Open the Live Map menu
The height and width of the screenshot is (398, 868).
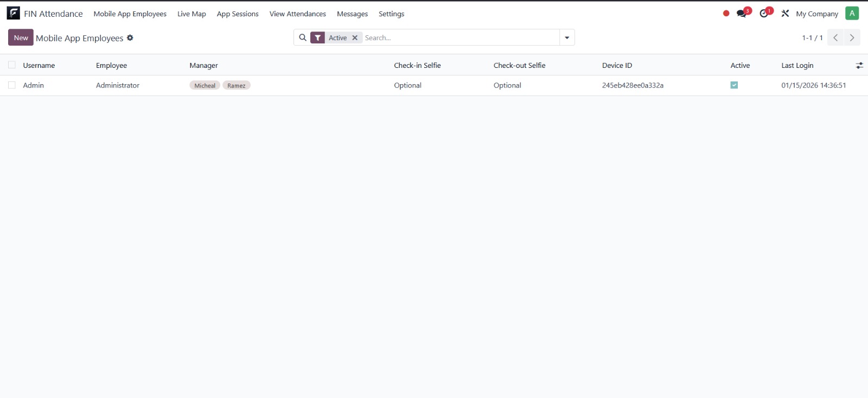point(192,14)
